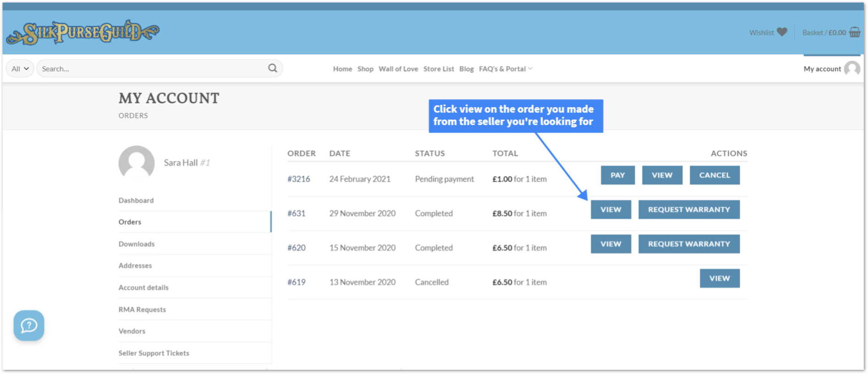View order #631 details
This screenshot has width=868, height=374.
coord(610,210)
